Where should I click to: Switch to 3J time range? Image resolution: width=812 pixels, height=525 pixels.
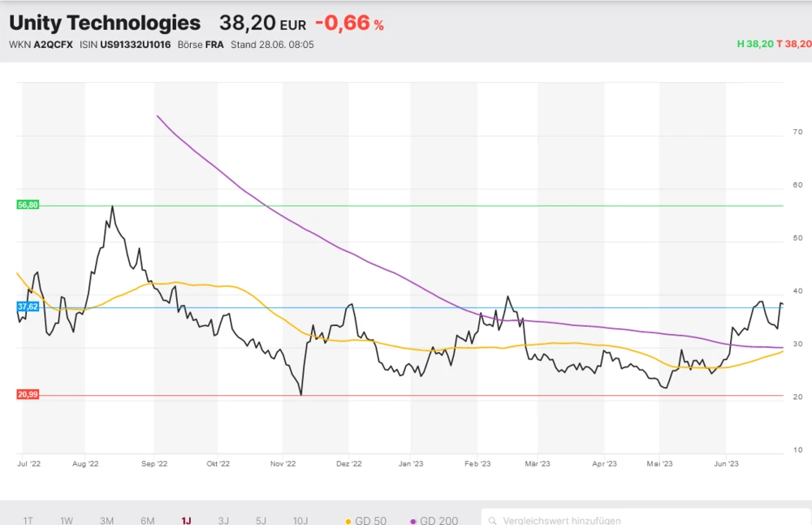click(x=223, y=520)
